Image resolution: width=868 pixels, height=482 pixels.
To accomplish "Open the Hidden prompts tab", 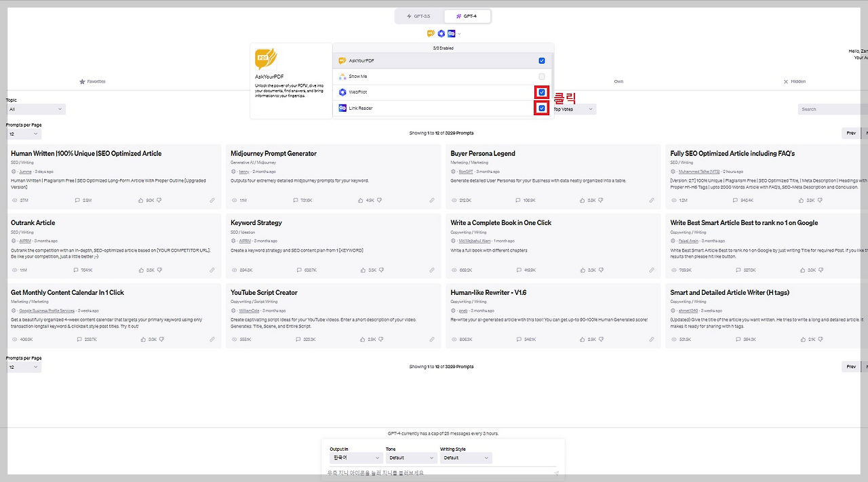I will [795, 81].
